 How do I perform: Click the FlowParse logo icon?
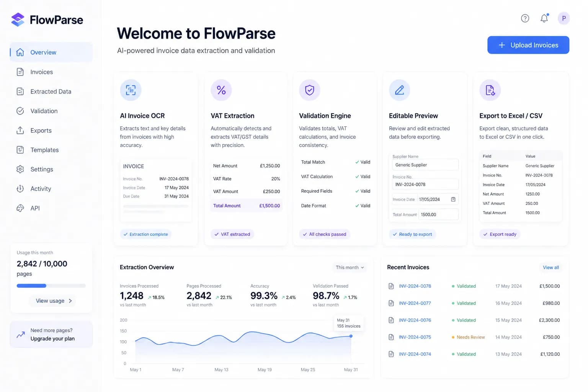[18, 20]
